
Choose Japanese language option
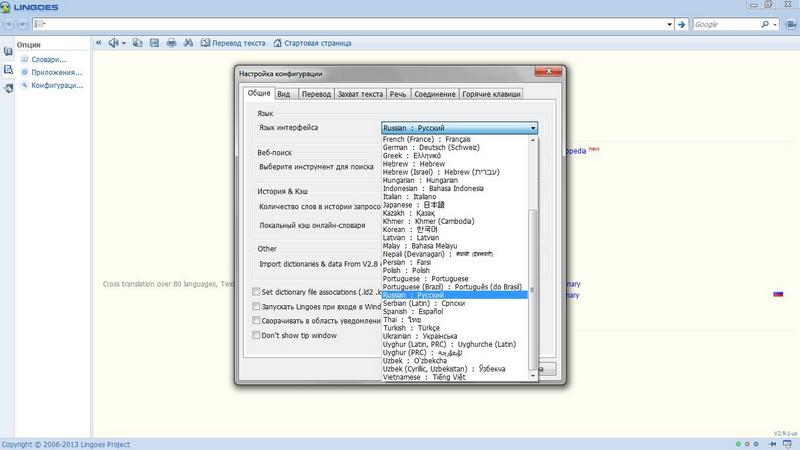pos(455,205)
